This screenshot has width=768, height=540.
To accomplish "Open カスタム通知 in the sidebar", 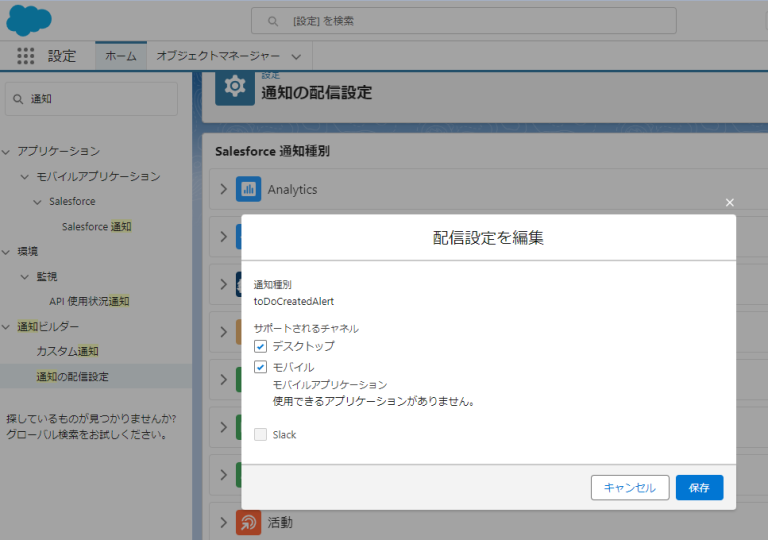I will click(x=68, y=351).
